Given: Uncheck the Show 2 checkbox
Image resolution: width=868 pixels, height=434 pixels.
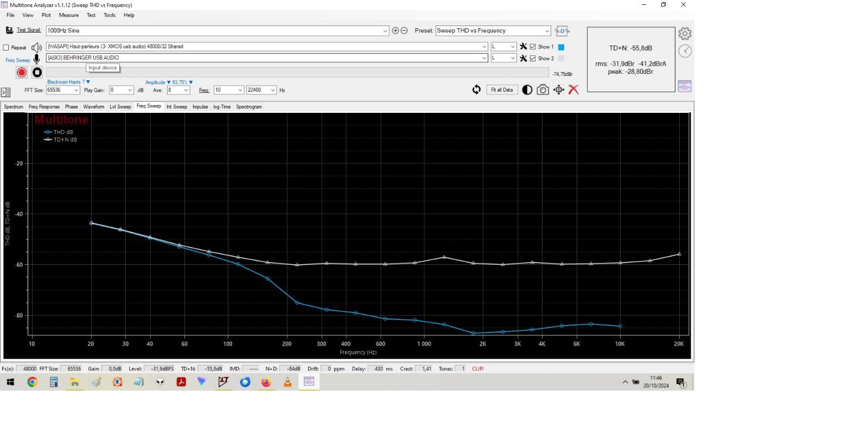Looking at the screenshot, I should [x=533, y=58].
